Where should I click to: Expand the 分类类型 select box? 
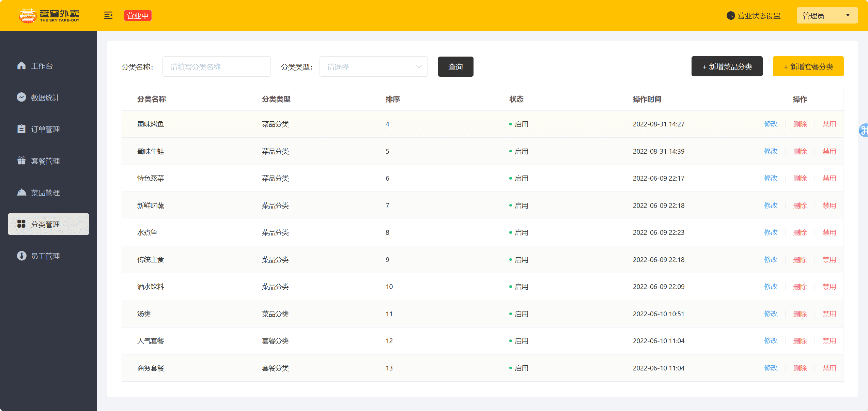point(373,66)
